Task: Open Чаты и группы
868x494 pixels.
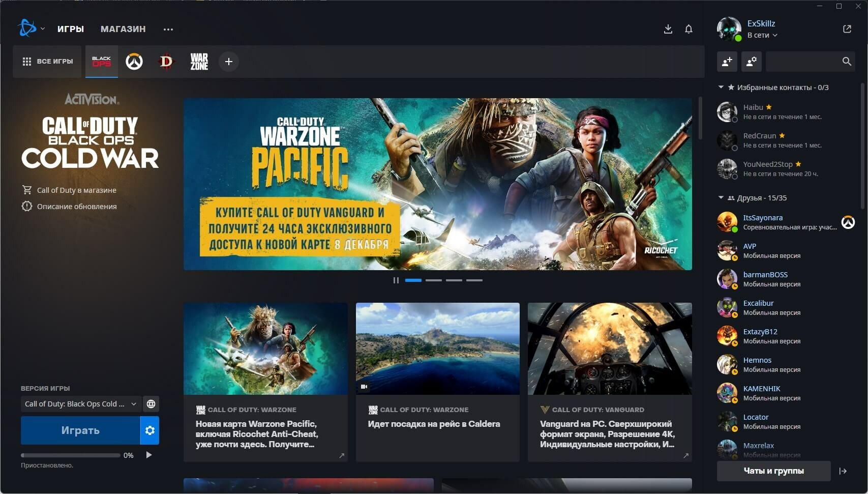Action: pos(774,471)
